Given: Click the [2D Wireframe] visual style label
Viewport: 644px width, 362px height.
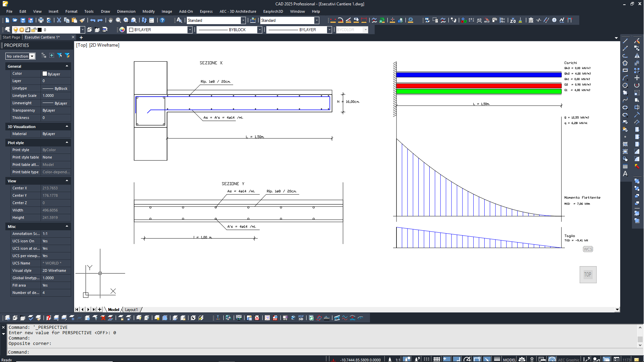Looking at the screenshot, I should point(104,45).
